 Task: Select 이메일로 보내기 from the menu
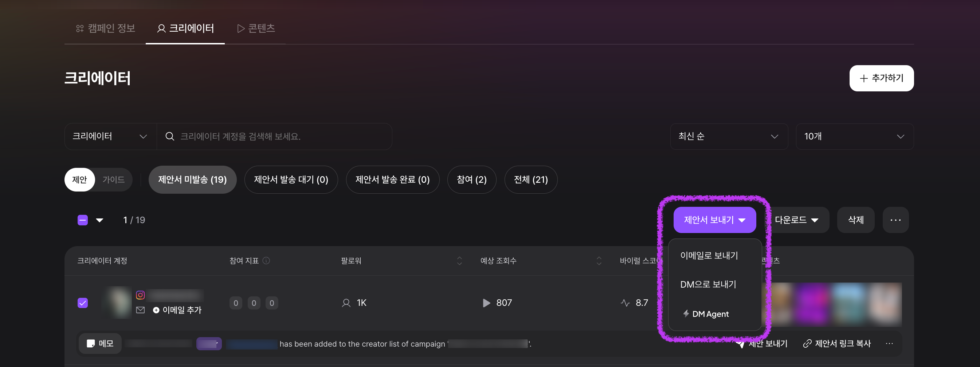coord(709,256)
